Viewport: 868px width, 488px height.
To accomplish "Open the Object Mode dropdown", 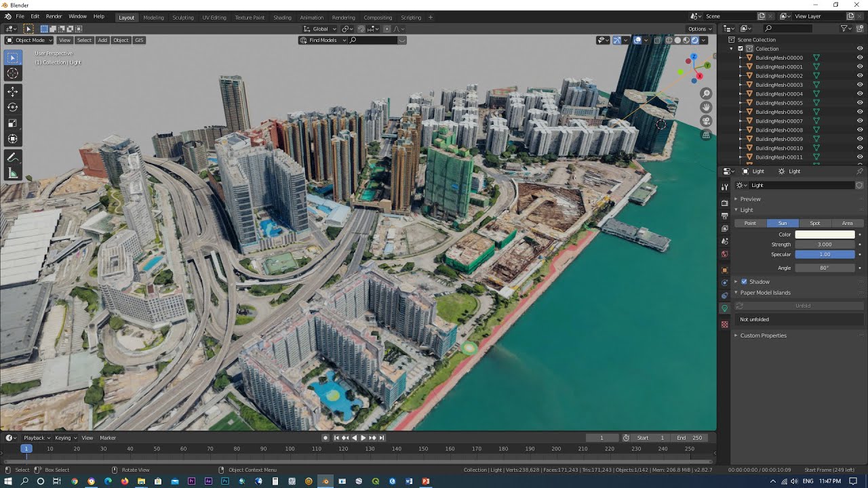I will tap(29, 40).
